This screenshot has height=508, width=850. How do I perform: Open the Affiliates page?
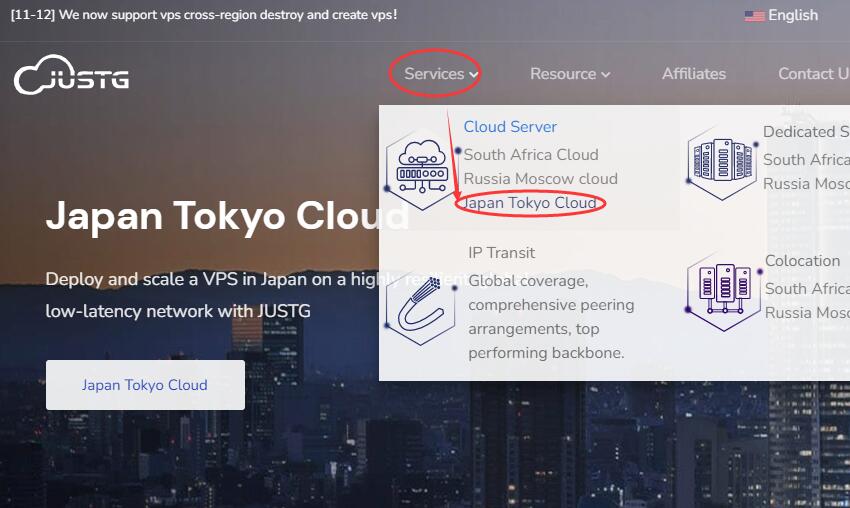pyautogui.click(x=693, y=74)
